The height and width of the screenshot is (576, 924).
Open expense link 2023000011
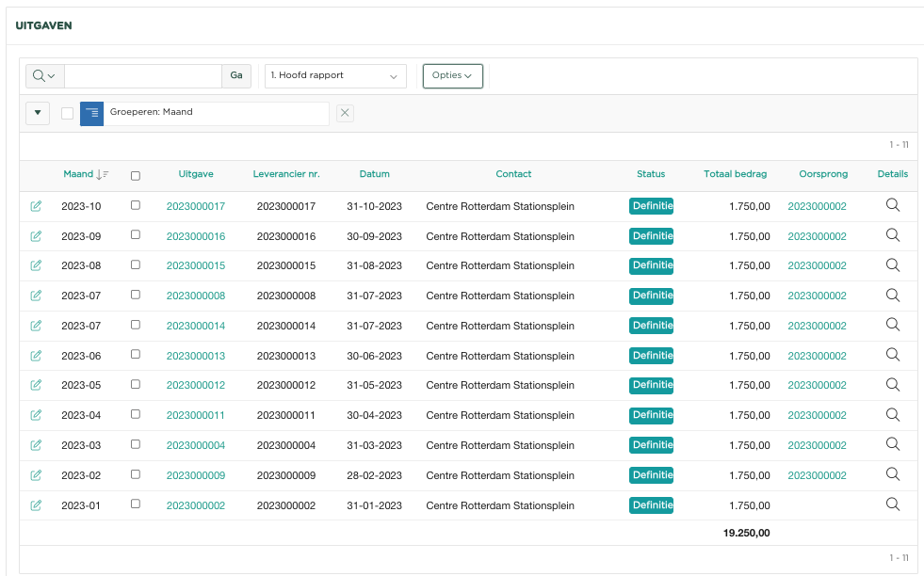pyautogui.click(x=196, y=415)
